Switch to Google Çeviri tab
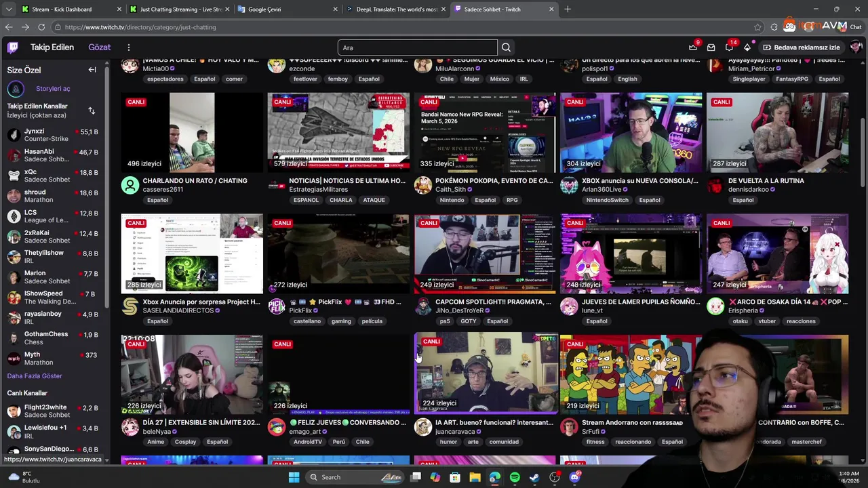The width and height of the screenshot is (868, 488). coord(287,9)
